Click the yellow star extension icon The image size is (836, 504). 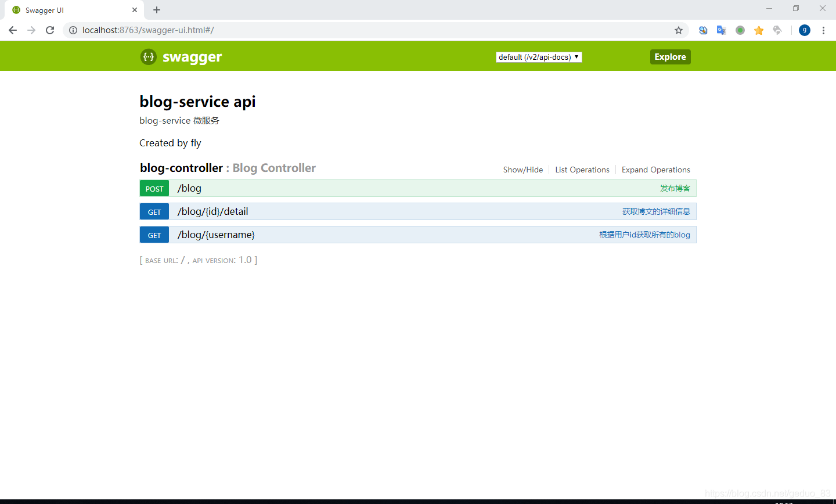point(759,30)
